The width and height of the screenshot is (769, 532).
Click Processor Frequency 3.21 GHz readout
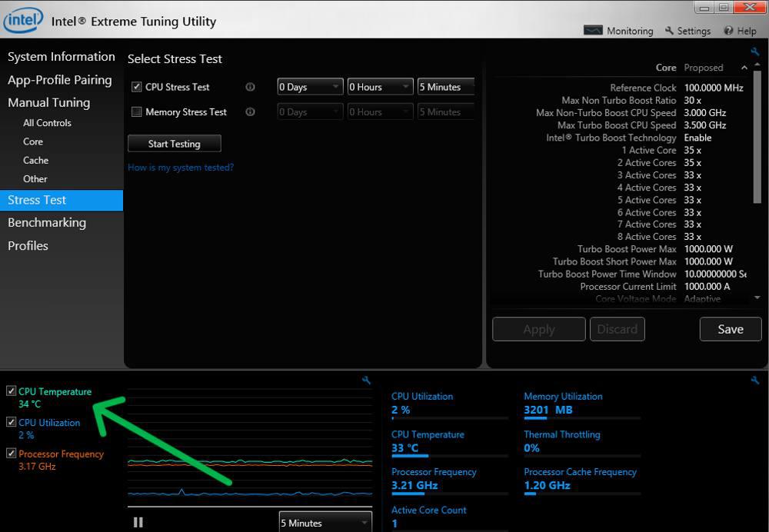coord(414,485)
